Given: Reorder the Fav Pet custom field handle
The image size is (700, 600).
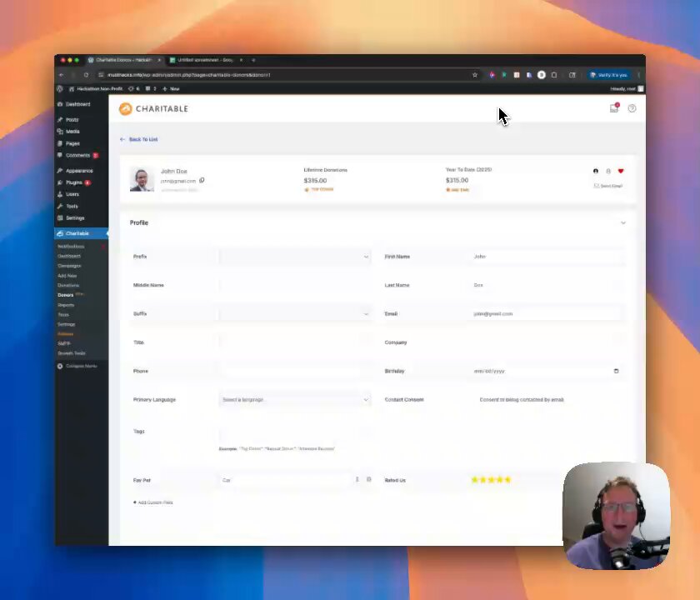Looking at the screenshot, I should [357, 479].
